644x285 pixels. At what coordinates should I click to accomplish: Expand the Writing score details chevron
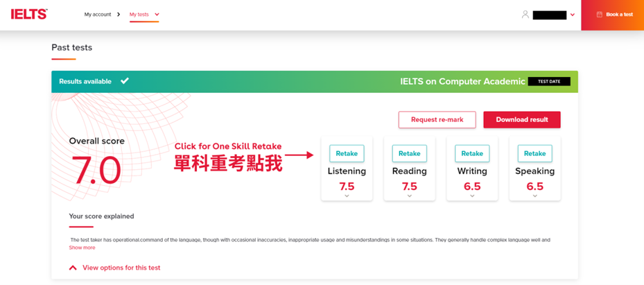[472, 196]
